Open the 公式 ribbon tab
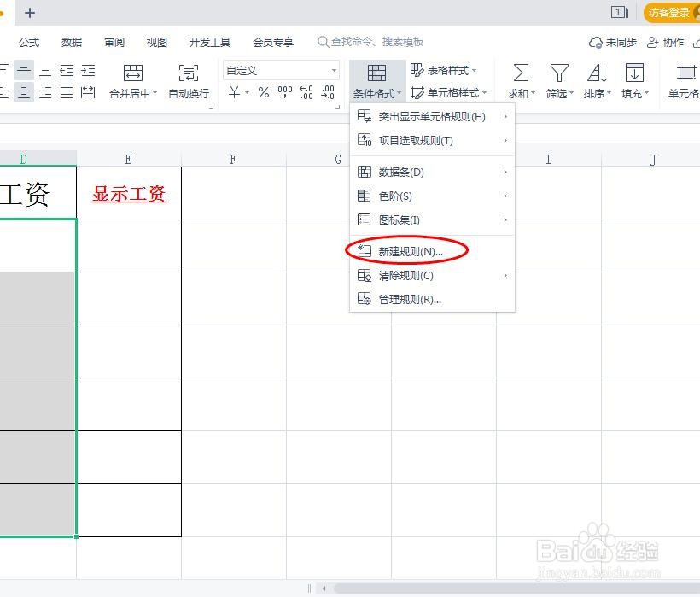The width and height of the screenshot is (700, 597). (x=29, y=42)
